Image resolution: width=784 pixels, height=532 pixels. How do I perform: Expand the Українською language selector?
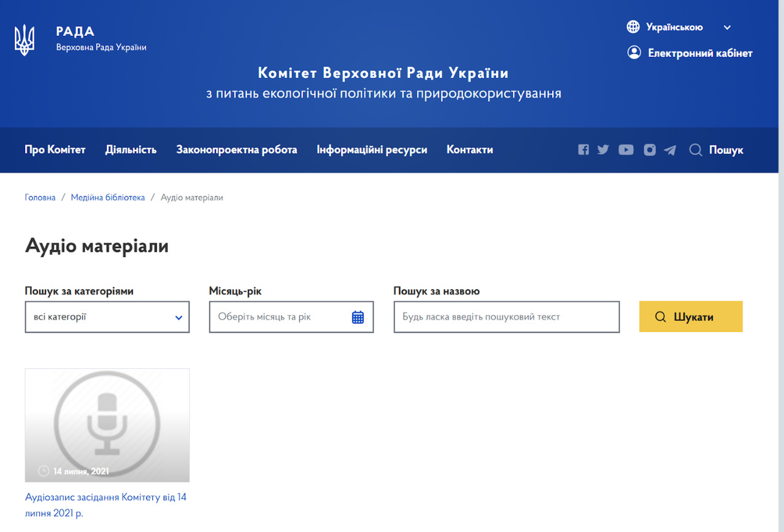click(679, 27)
